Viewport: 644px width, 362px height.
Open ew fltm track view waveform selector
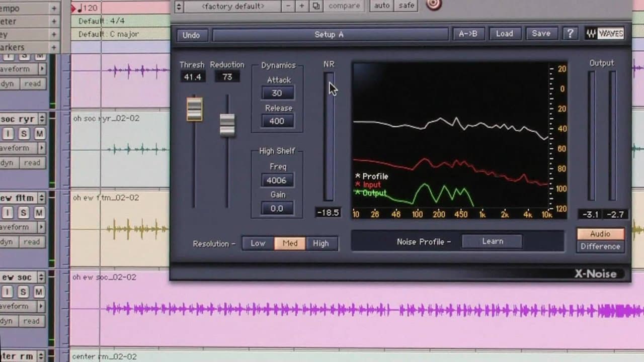click(x=23, y=227)
